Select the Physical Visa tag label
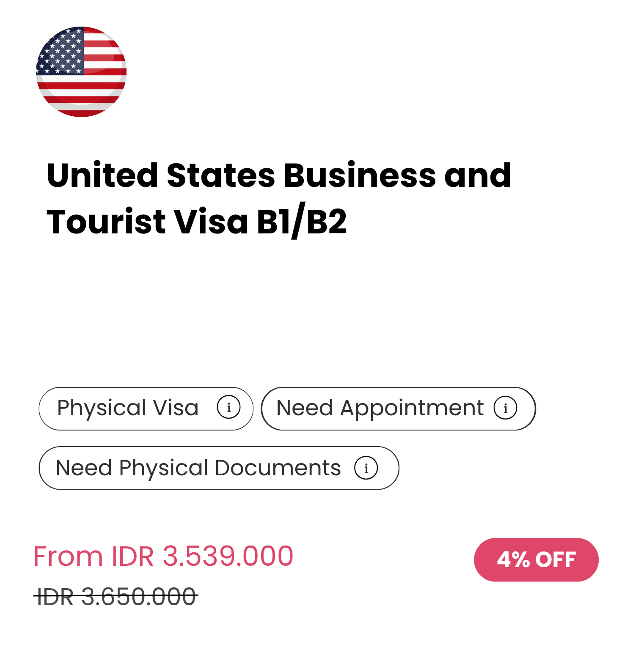Image resolution: width=644 pixels, height=658 pixels. tap(128, 408)
